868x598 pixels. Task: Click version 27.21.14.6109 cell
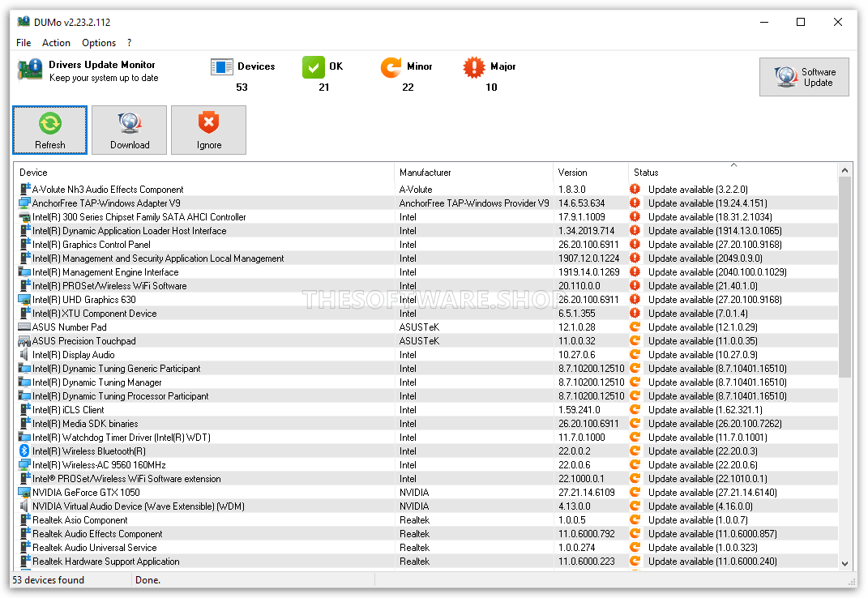(586, 492)
